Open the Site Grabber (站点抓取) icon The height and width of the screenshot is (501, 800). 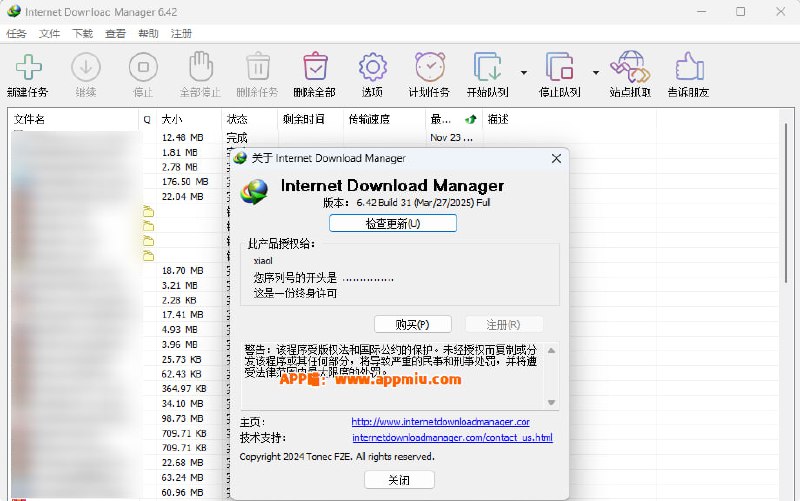(x=630, y=67)
